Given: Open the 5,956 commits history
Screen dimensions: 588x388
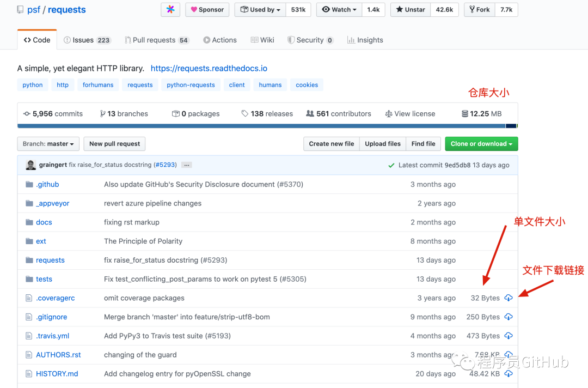Looking at the screenshot, I should click(x=53, y=114).
